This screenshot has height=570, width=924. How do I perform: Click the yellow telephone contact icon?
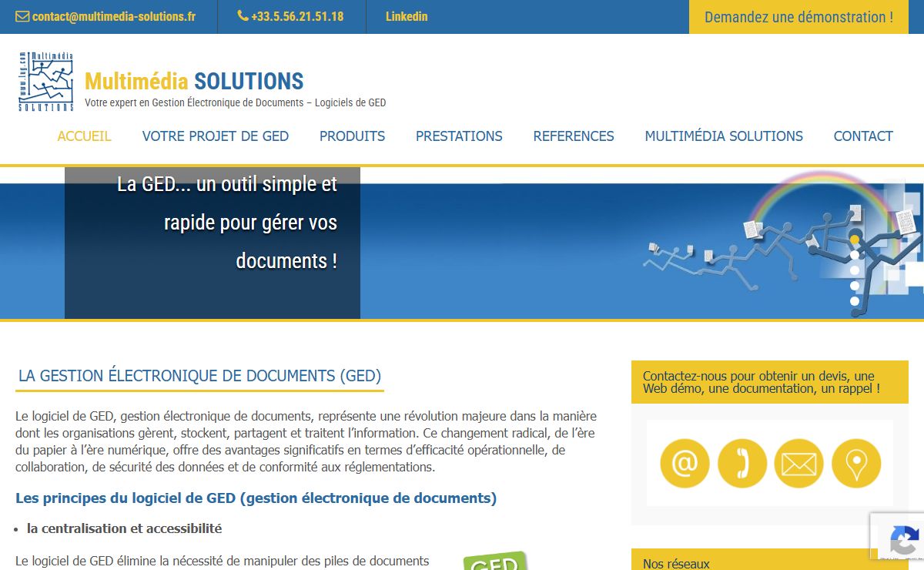(x=742, y=464)
